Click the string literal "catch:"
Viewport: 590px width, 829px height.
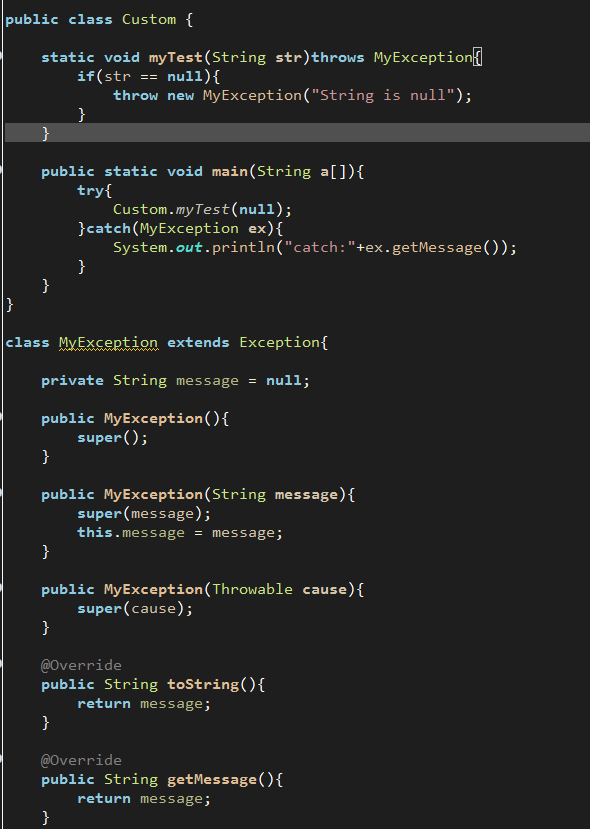(x=320, y=248)
